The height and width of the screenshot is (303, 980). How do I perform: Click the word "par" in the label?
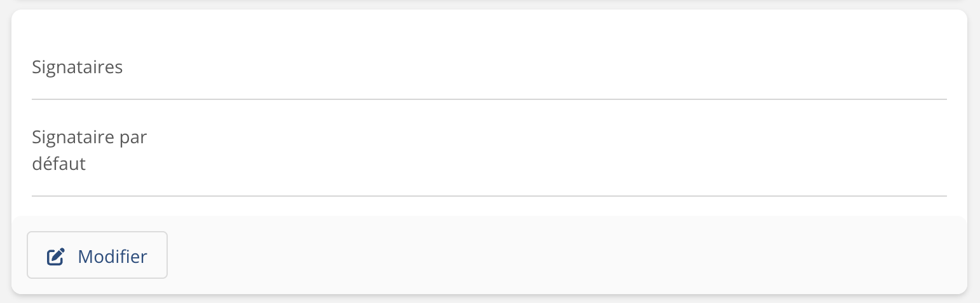(x=133, y=137)
